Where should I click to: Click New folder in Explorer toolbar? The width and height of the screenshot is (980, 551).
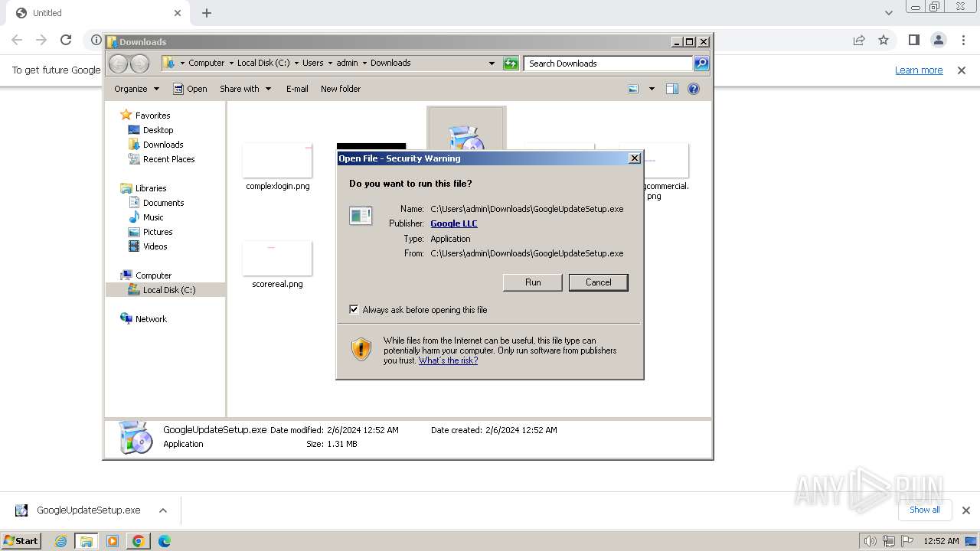(x=341, y=89)
